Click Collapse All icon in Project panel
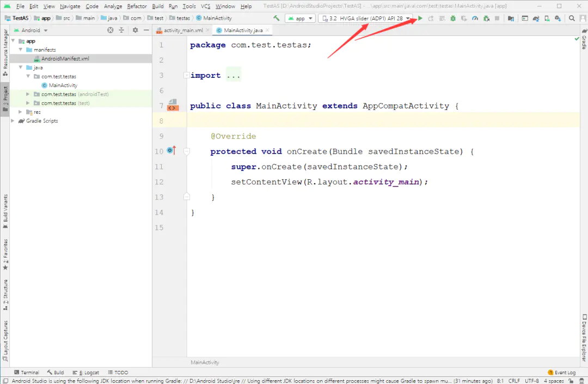 (x=121, y=30)
